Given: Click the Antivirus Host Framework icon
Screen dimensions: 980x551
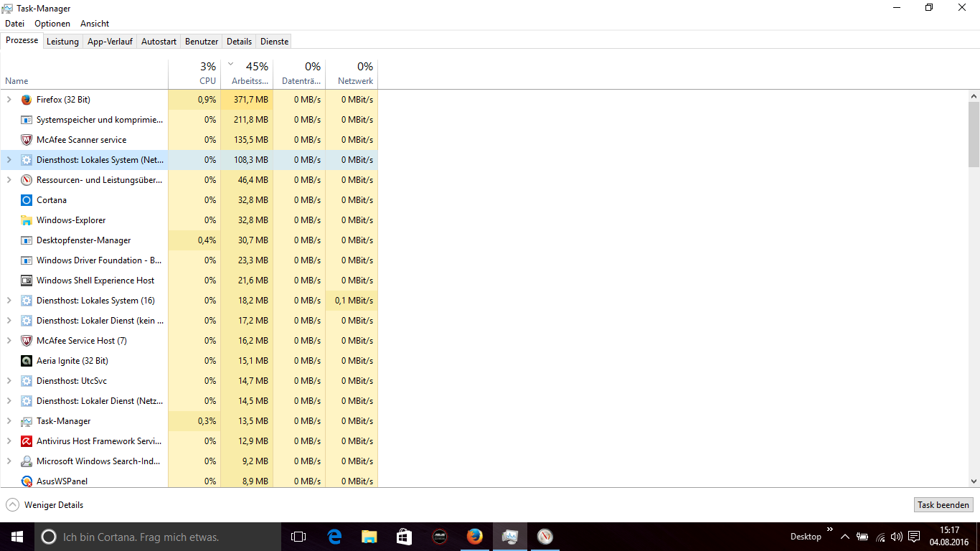Looking at the screenshot, I should 27,441.
